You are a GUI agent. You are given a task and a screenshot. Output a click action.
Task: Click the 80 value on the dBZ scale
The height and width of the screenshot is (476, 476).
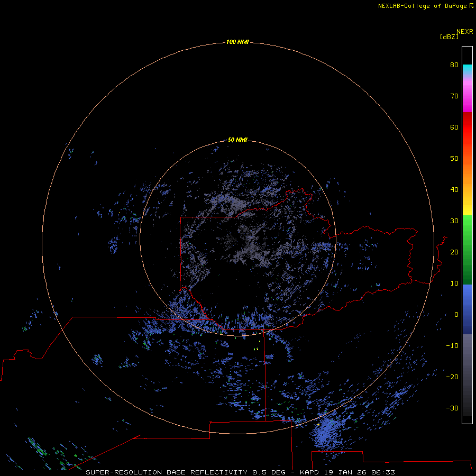[x=454, y=65]
